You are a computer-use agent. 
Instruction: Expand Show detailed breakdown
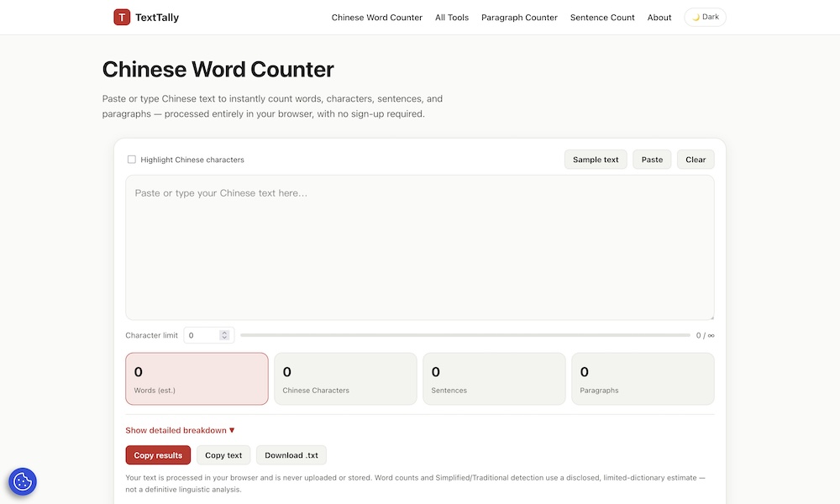[x=180, y=430]
